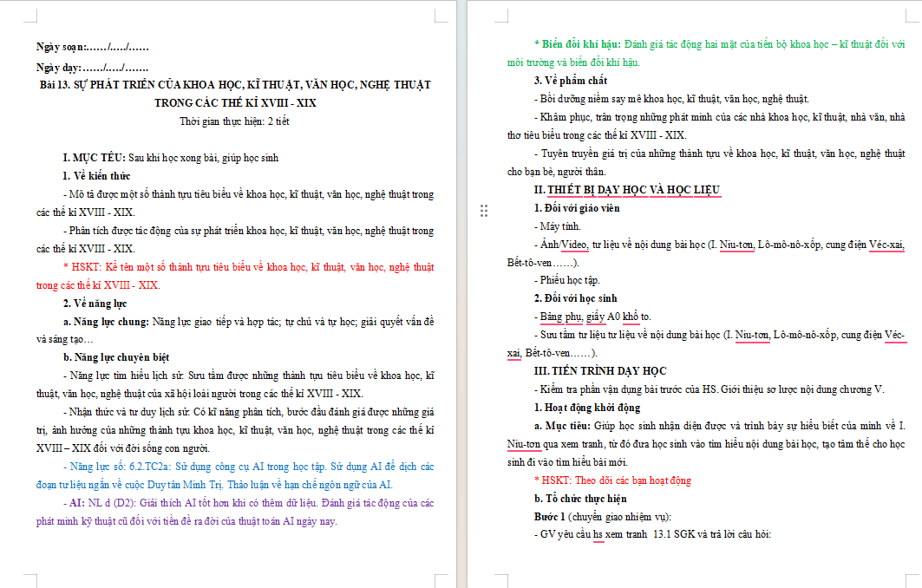Click the subheading '1. Về kiến thức'
922x588 pixels.
coord(96,176)
